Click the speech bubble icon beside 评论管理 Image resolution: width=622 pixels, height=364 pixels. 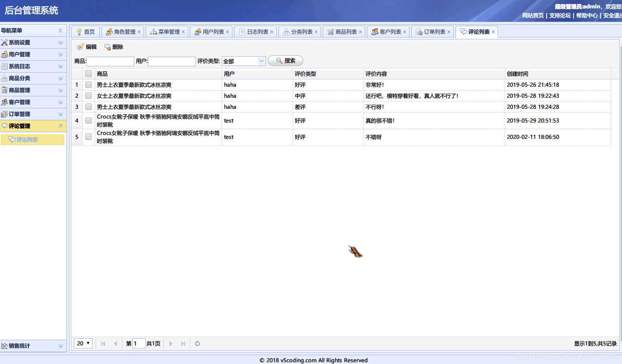4,126
